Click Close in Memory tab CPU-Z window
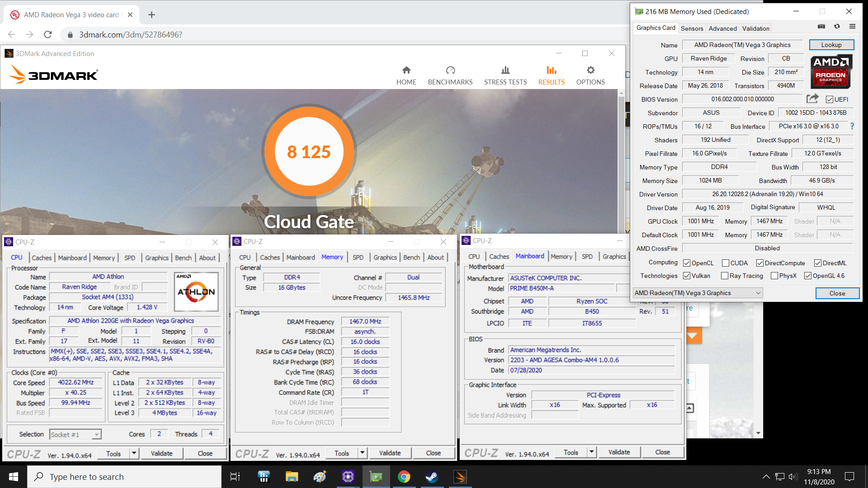Image resolution: width=868 pixels, height=488 pixels. coord(433,453)
